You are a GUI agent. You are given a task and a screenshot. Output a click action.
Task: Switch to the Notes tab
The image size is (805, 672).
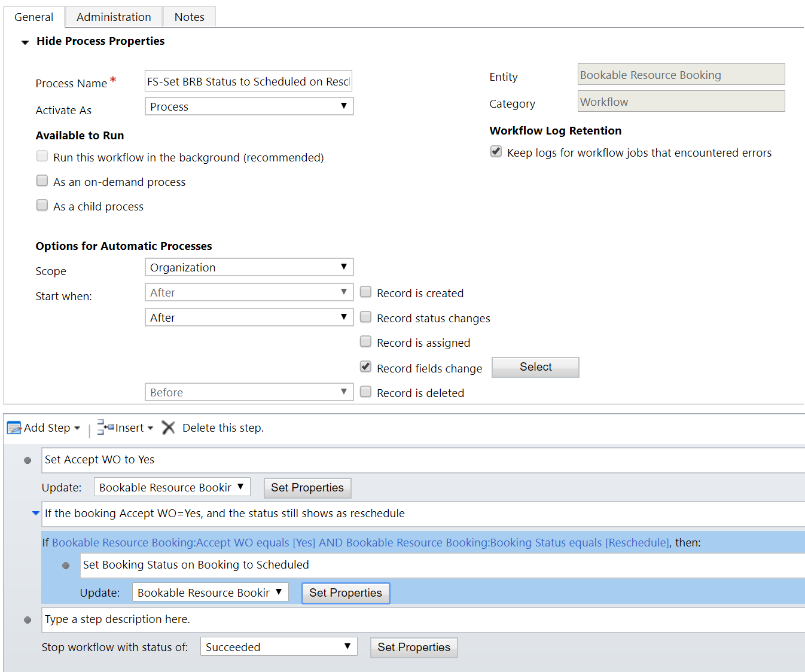(189, 17)
